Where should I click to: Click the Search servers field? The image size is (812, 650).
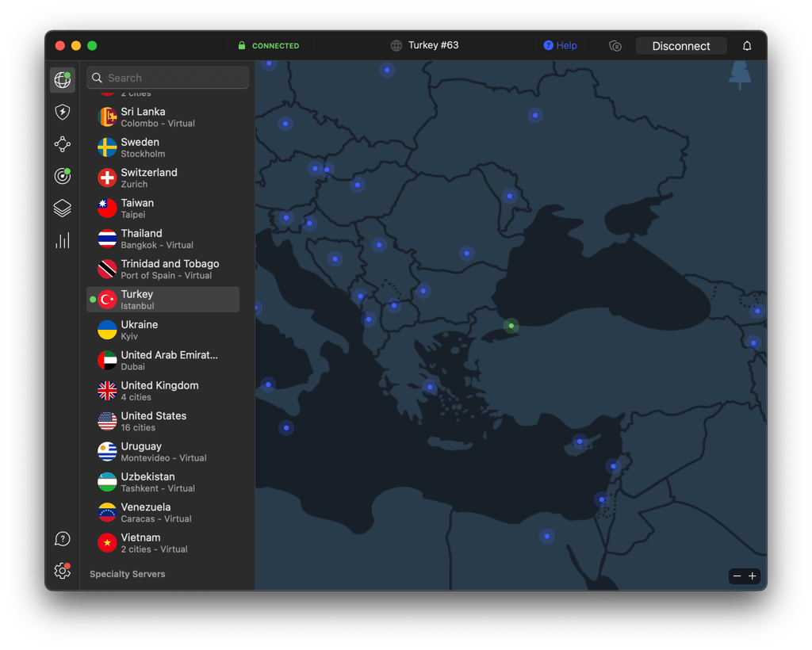click(x=168, y=78)
